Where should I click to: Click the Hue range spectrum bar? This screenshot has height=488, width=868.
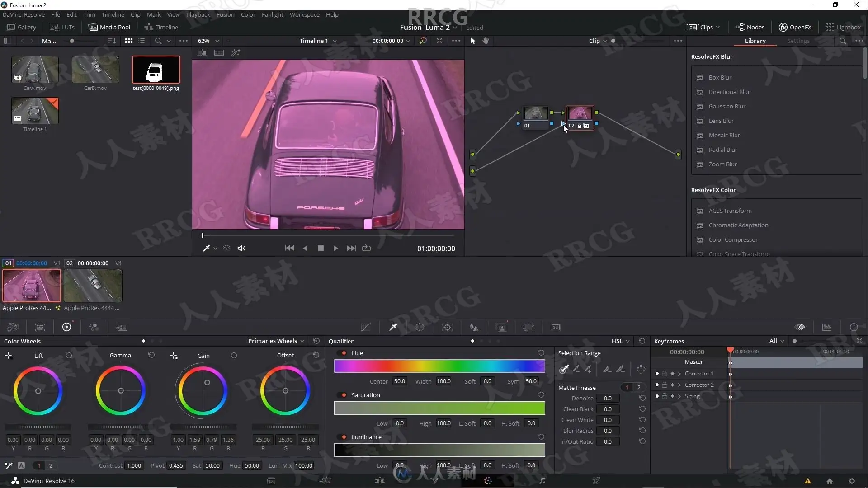tap(439, 366)
